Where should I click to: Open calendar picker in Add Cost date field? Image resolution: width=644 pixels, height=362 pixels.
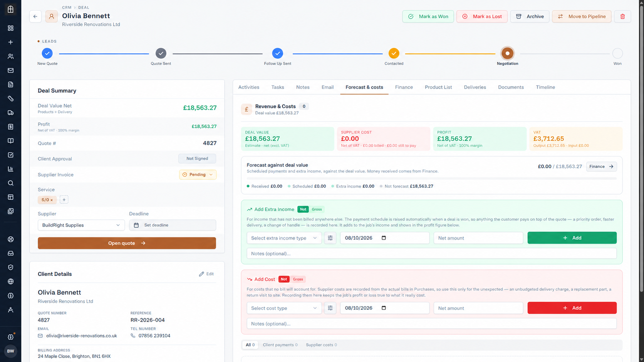coord(384,308)
